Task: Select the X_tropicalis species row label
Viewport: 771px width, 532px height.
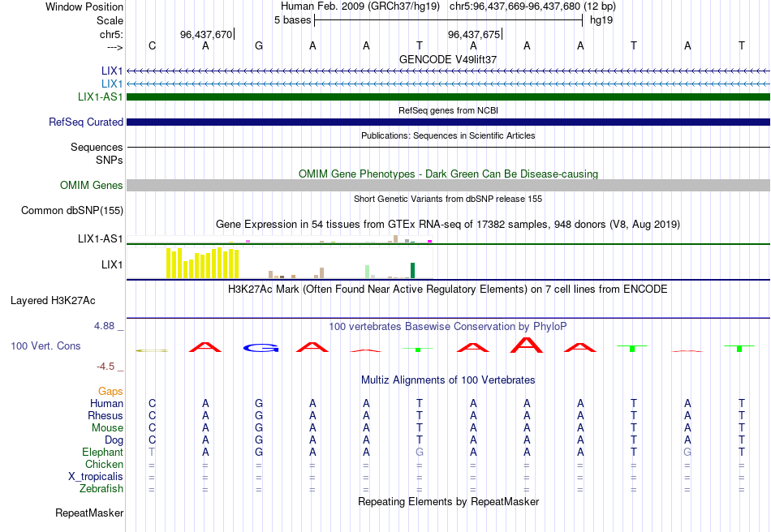Action: point(96,477)
